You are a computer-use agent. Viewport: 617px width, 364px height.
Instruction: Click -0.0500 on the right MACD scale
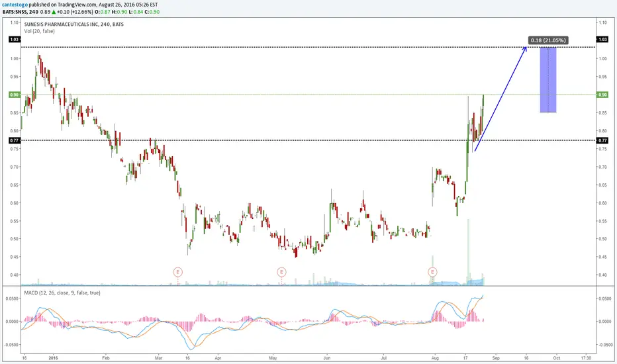click(604, 345)
